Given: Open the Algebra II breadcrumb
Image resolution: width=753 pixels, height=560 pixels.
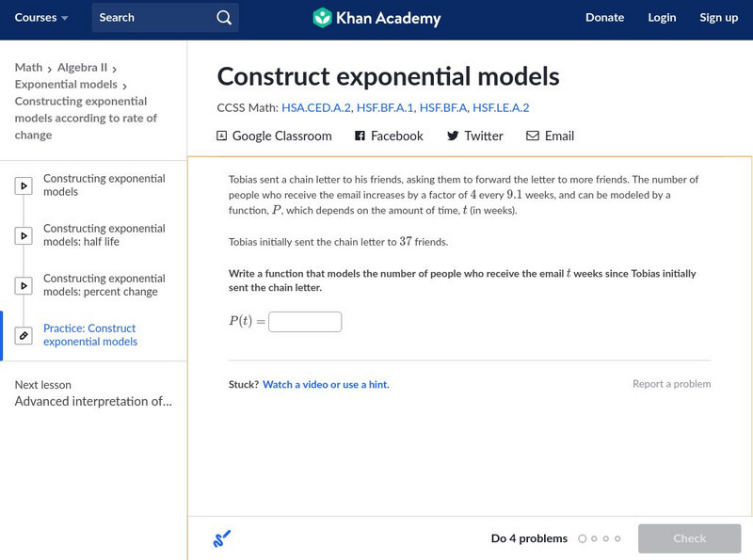Looking at the screenshot, I should pyautogui.click(x=82, y=68).
